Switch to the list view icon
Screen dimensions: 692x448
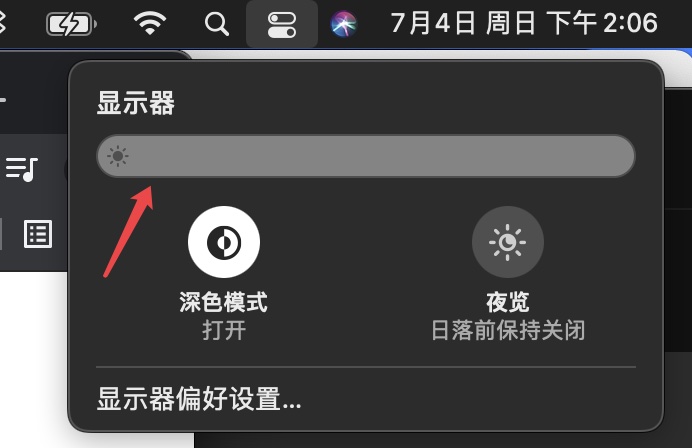point(38,233)
